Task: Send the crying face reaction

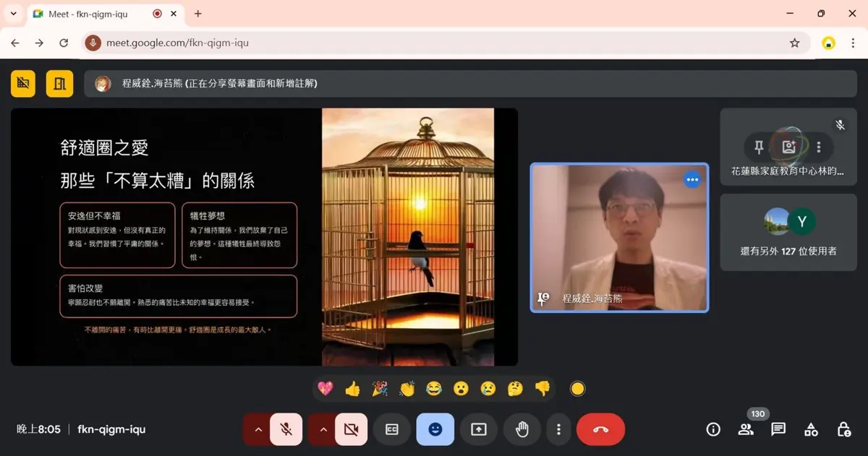Action: pos(488,389)
